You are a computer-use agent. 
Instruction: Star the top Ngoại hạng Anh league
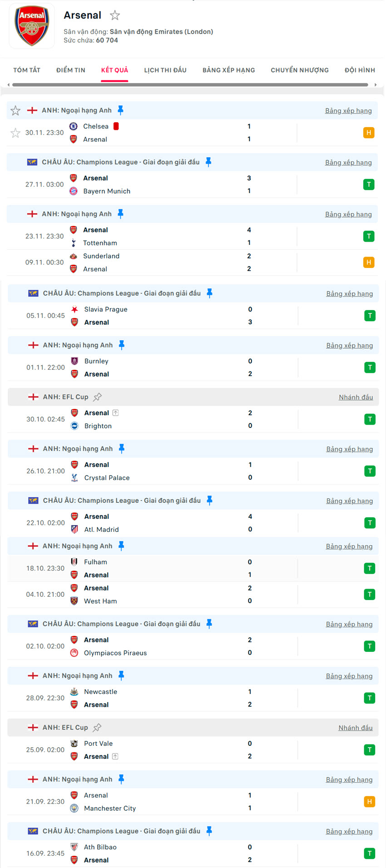pyautogui.click(x=15, y=110)
